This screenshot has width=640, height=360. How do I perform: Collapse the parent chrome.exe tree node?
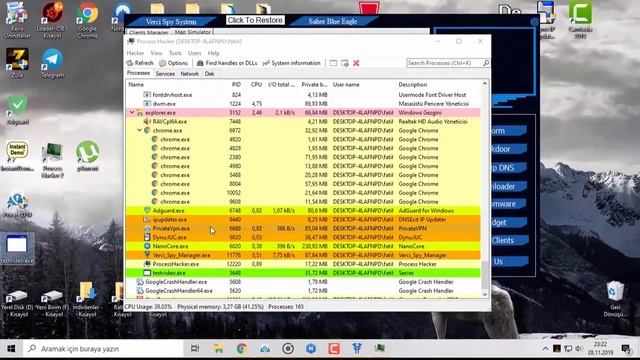pyautogui.click(x=139, y=130)
